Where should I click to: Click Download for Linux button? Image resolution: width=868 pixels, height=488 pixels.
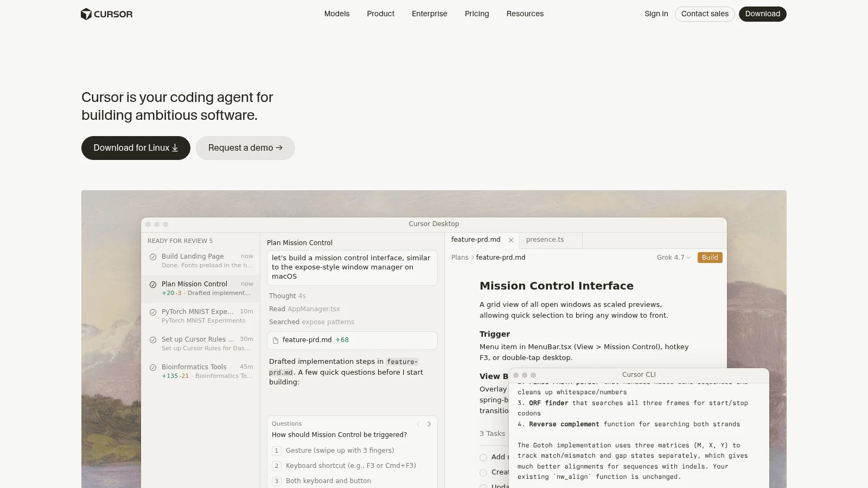click(136, 148)
